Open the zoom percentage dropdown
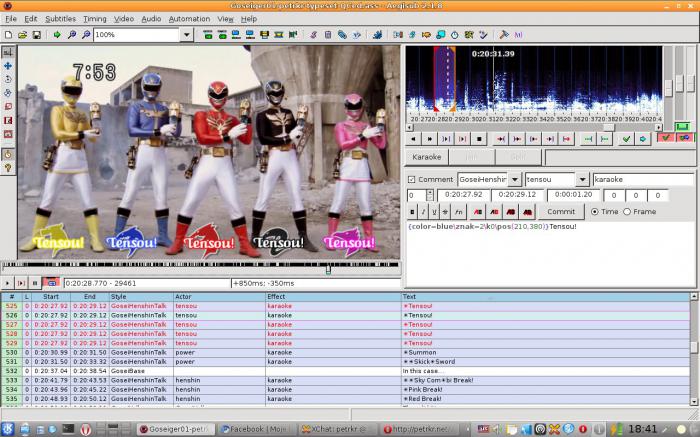Image resolution: width=700 pixels, height=437 pixels. click(x=187, y=34)
